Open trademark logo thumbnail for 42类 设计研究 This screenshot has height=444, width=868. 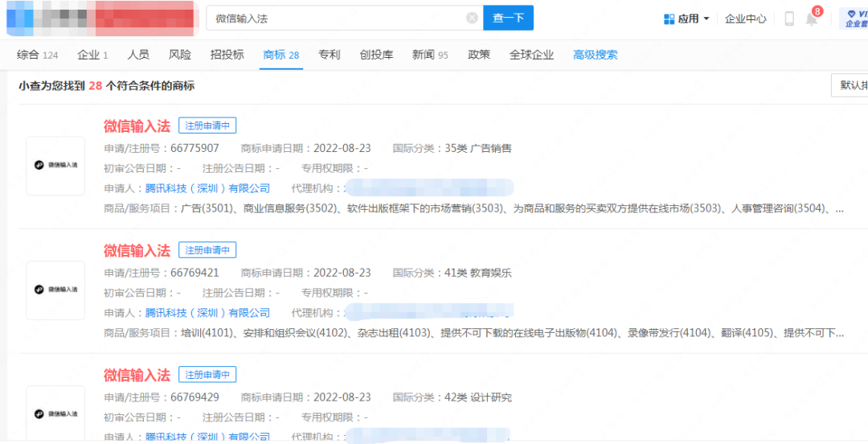(x=55, y=414)
